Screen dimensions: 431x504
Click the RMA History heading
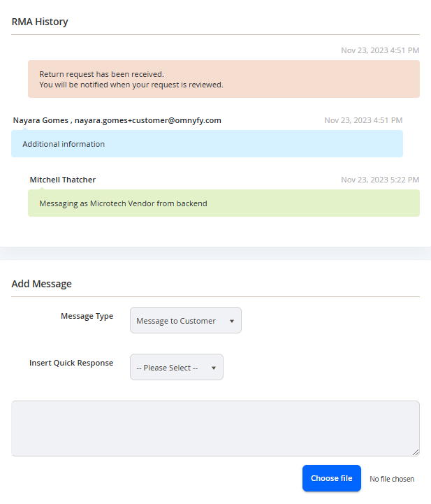tap(40, 22)
